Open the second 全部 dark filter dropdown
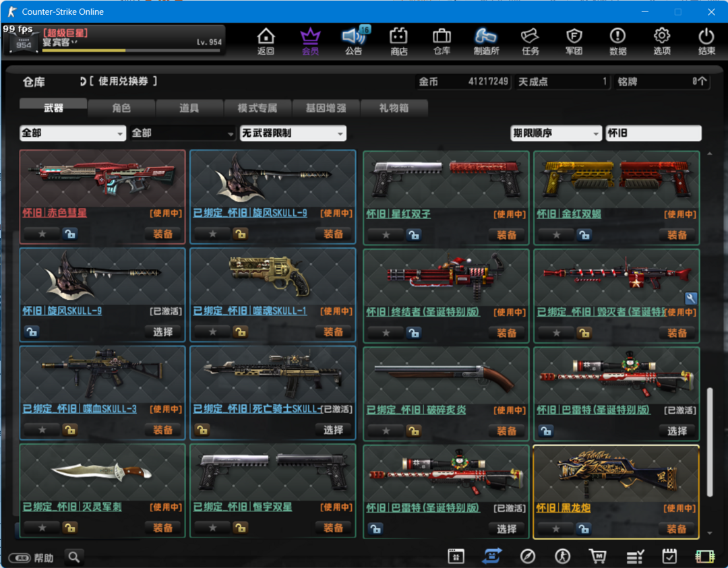Screen dimensions: 728x568 (183, 133)
